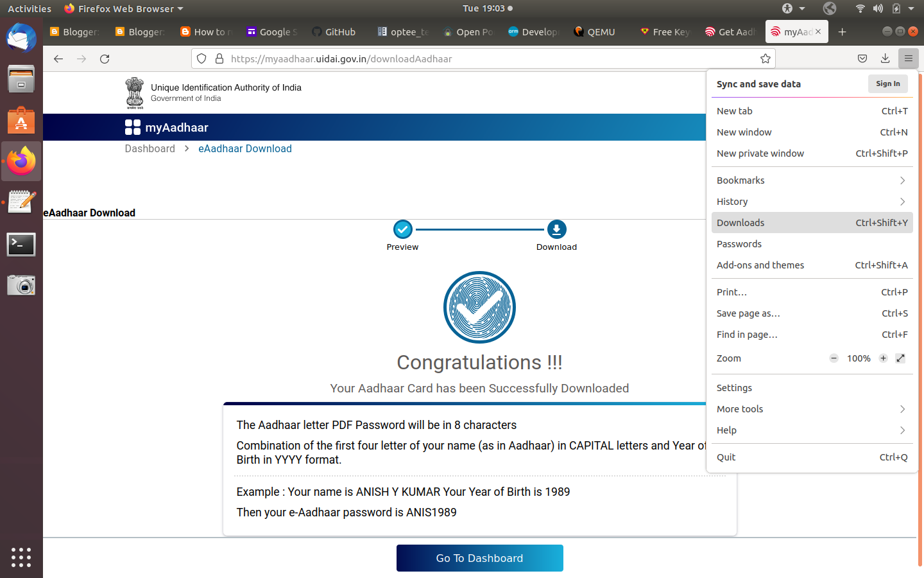Click the Download step circle icon
Screen dimensions: 924x578
click(556, 229)
